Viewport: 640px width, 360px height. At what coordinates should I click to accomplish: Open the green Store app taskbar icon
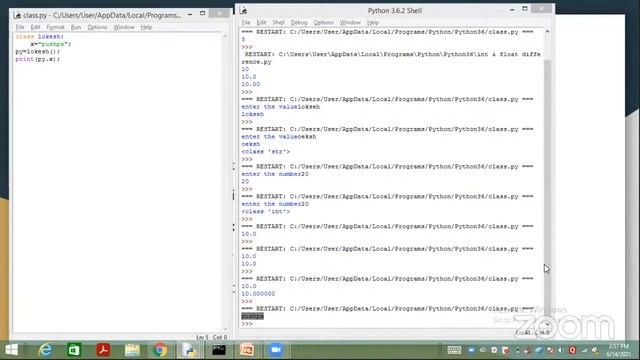coord(74,350)
